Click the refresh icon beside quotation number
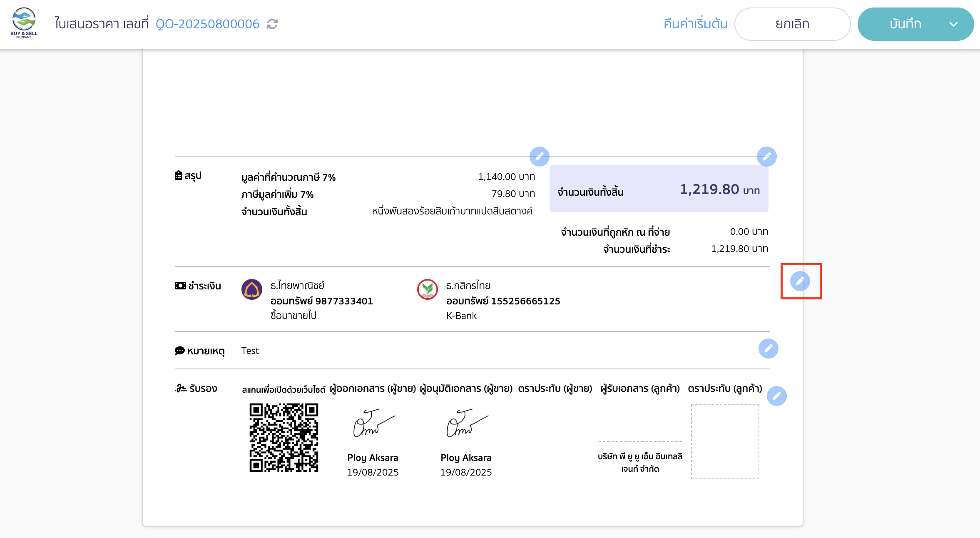This screenshot has width=980, height=538. (x=272, y=24)
